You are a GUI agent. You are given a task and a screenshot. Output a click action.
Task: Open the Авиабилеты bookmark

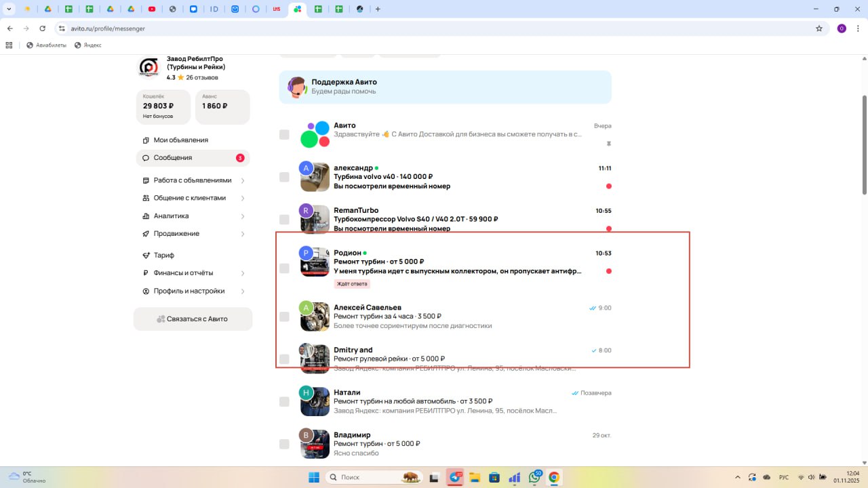(x=46, y=45)
